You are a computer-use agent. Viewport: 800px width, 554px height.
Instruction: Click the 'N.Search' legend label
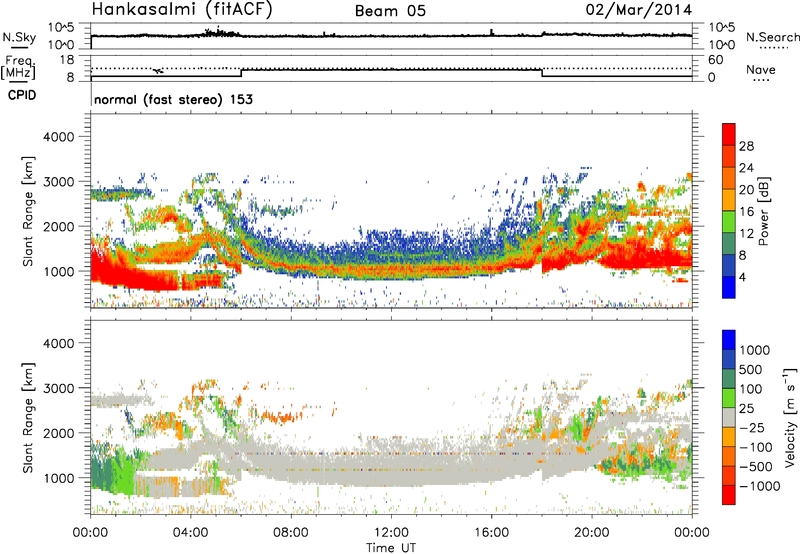pyautogui.click(x=772, y=37)
